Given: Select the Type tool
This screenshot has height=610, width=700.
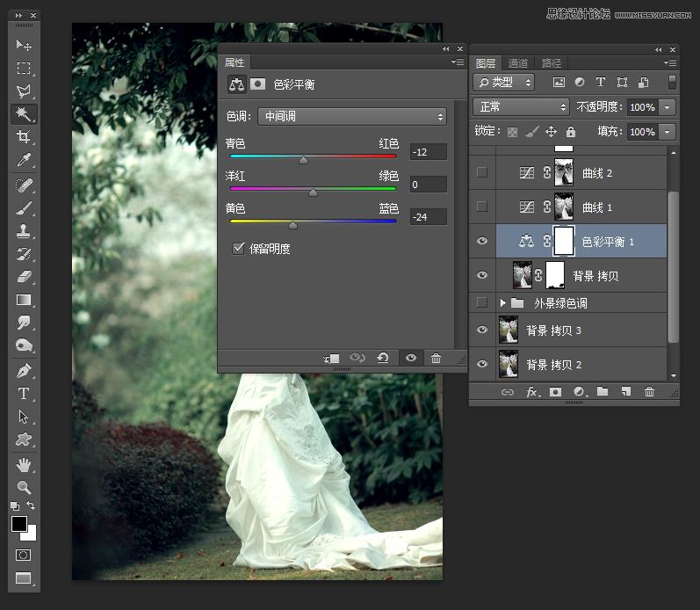Looking at the screenshot, I should pyautogui.click(x=24, y=393).
